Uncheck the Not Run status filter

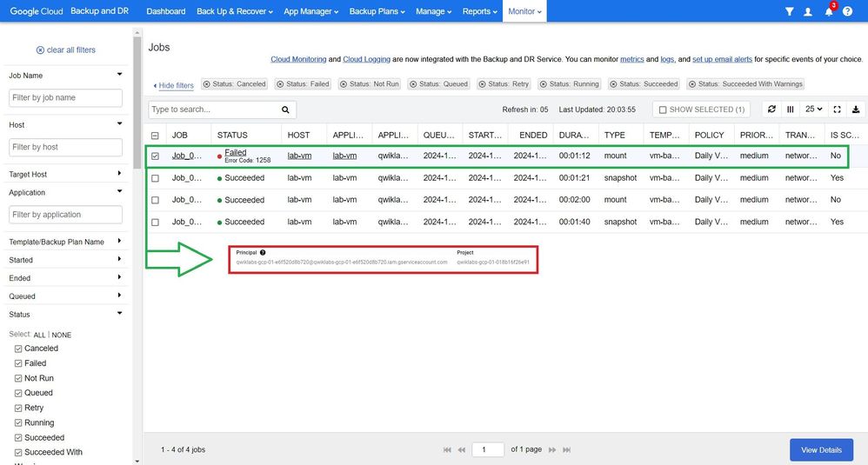pyautogui.click(x=18, y=378)
